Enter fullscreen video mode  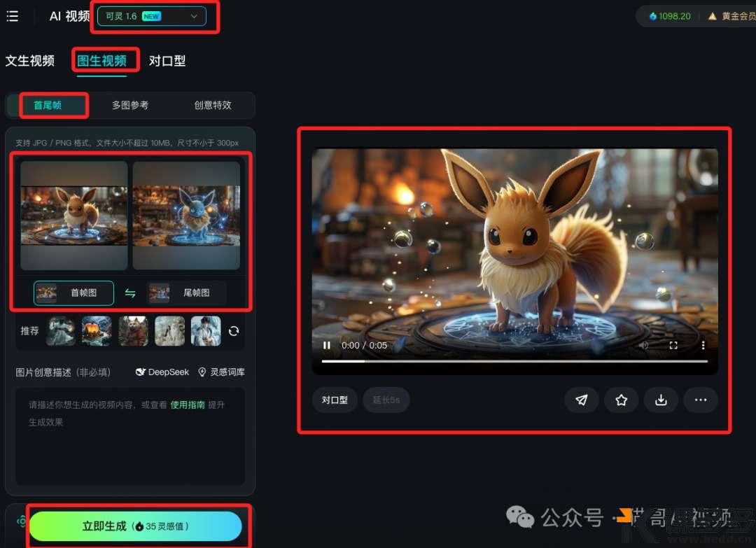[673, 346]
